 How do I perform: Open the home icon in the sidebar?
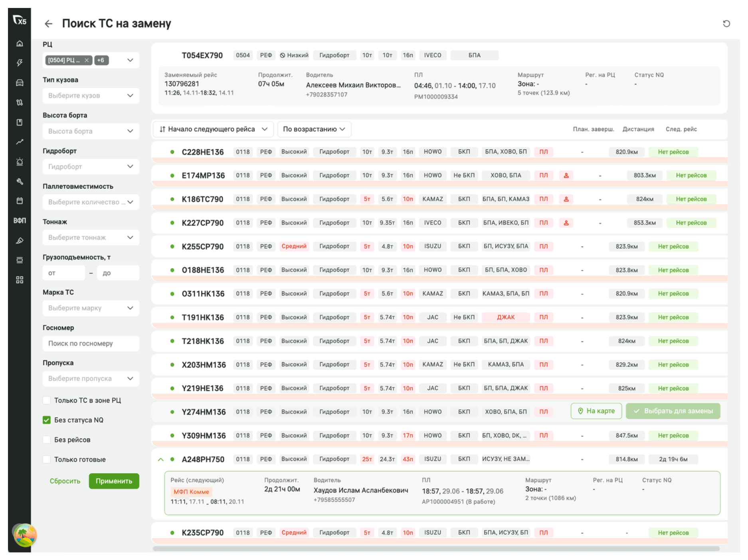20,43
